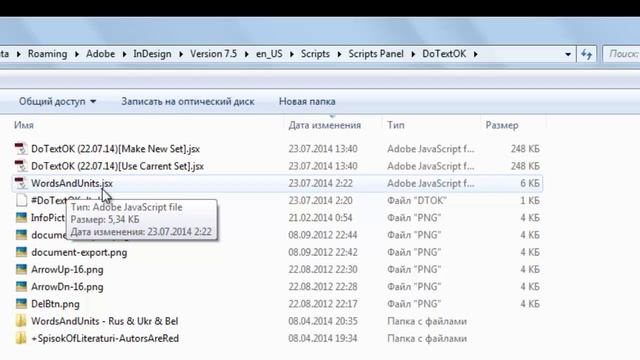Click the Файл "DTOK" type cell
Screen dimensions: 640x360
point(417,200)
